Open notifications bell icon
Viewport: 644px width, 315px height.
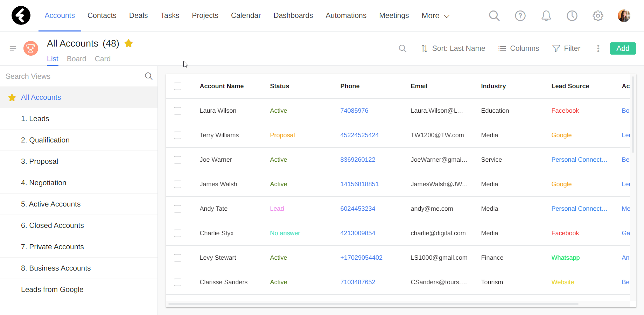pos(546,16)
